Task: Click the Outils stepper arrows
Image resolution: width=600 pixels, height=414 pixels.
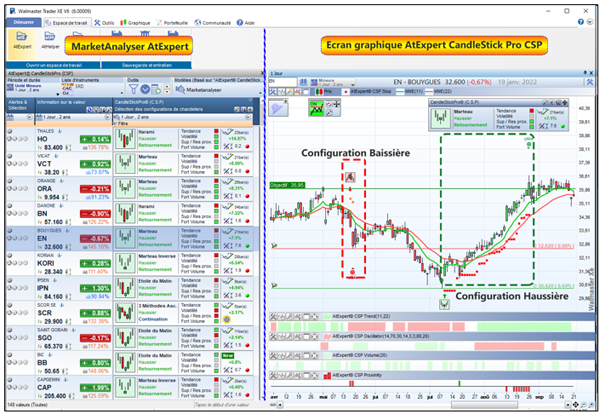Action: [167, 90]
